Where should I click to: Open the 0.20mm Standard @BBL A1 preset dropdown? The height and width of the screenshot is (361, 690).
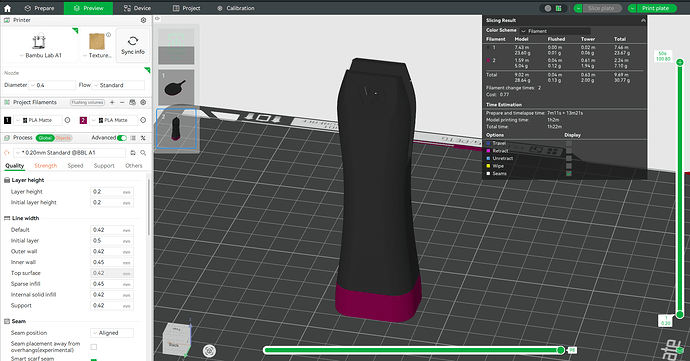pyautogui.click(x=70, y=153)
